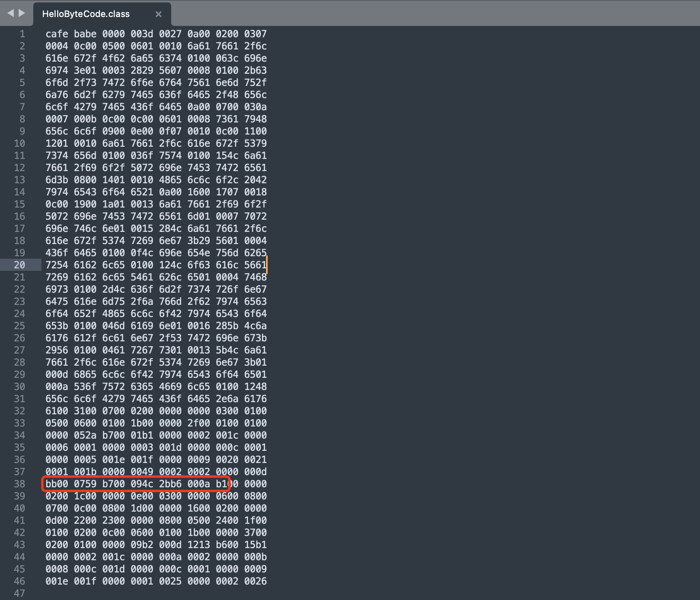Place cursor on 'cafe' magic number
Image resolution: width=700 pixels, height=600 pixels.
(x=57, y=34)
